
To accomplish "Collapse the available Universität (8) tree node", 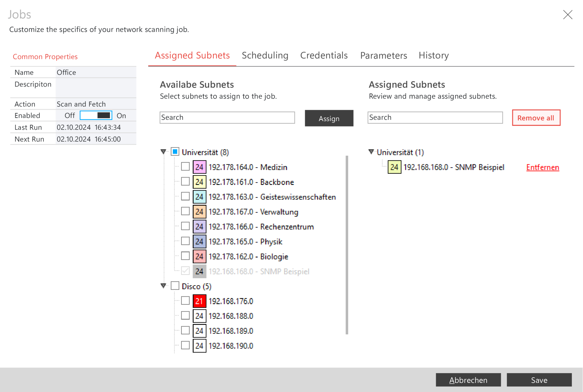I will (x=163, y=152).
